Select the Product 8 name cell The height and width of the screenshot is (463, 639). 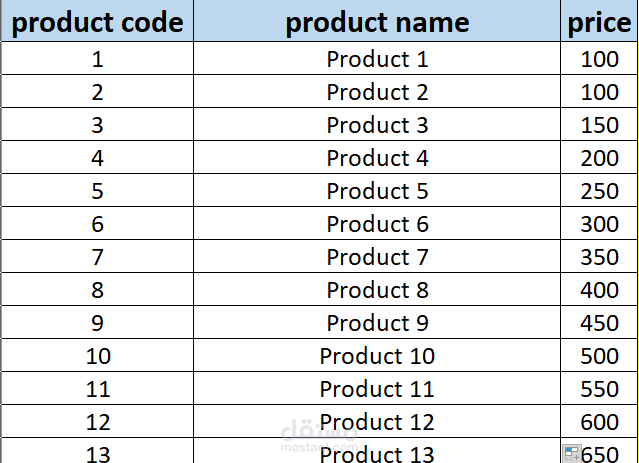[377, 290]
